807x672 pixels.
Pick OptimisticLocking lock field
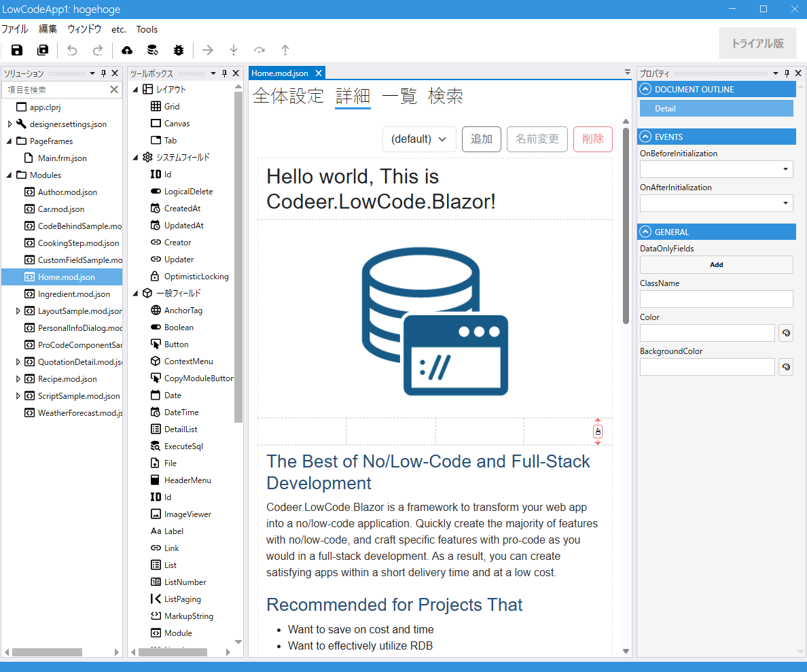tap(190, 276)
